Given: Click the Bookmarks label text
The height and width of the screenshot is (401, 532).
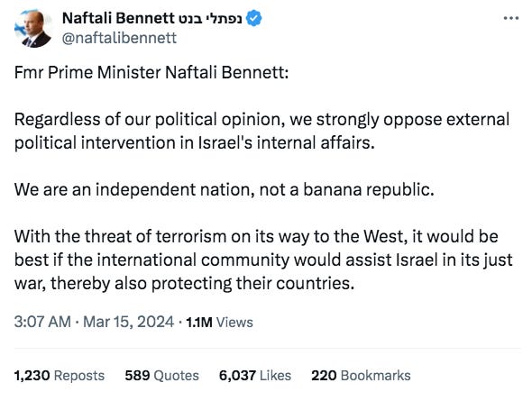Looking at the screenshot, I should (x=376, y=376).
